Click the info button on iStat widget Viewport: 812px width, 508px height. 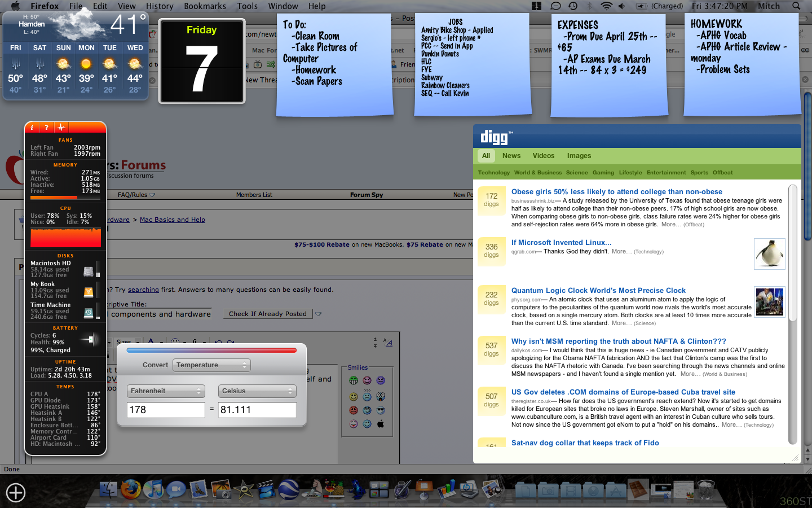32,128
